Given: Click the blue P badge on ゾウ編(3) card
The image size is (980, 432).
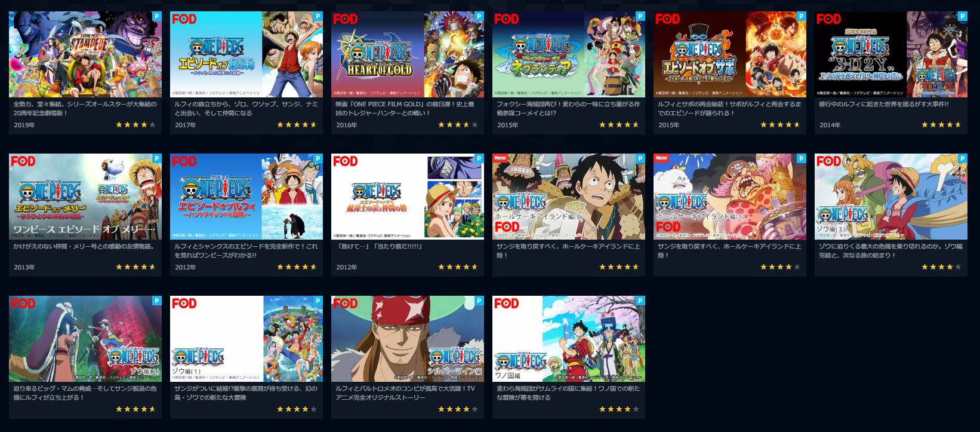Looking at the screenshot, I should point(963,158).
